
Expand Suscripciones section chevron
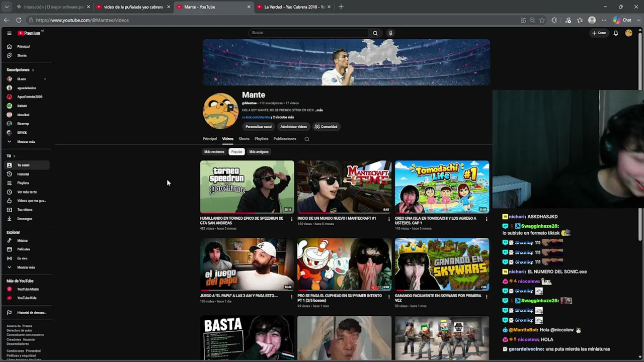(x=33, y=70)
